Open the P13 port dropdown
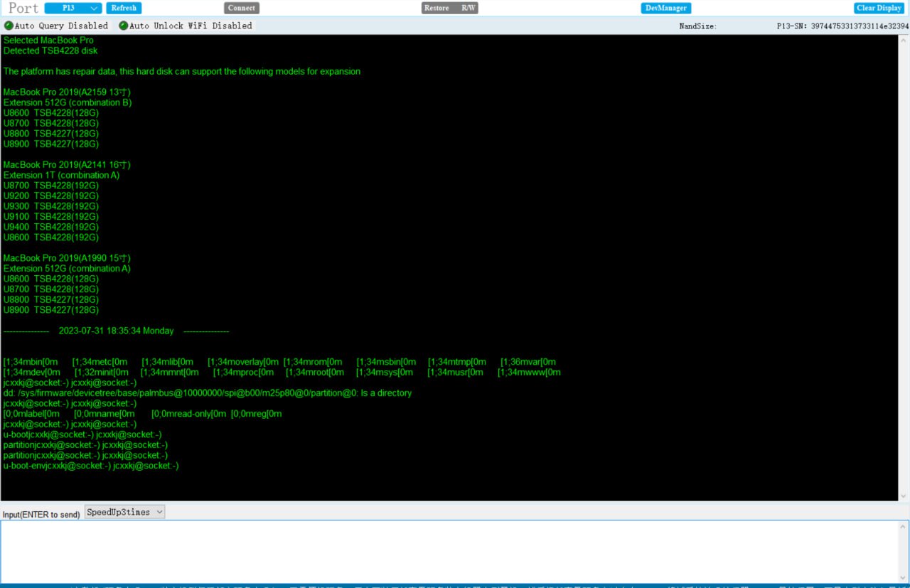910x588 pixels. 73,8
